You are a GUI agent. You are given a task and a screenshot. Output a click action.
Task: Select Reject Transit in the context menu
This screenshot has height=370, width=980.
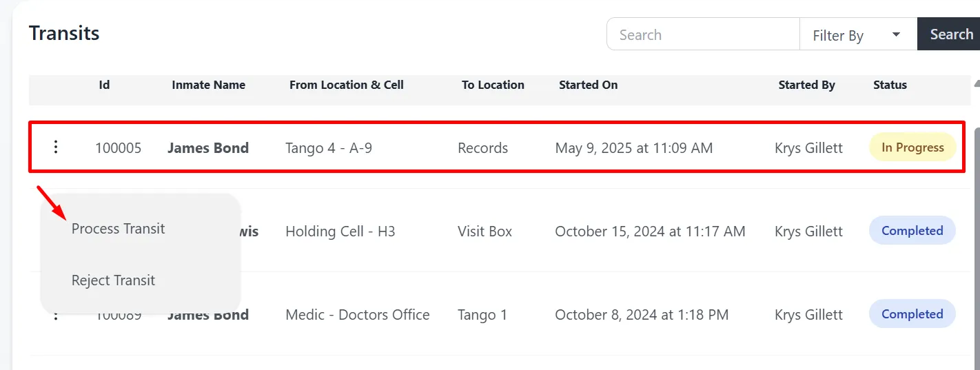tap(113, 280)
